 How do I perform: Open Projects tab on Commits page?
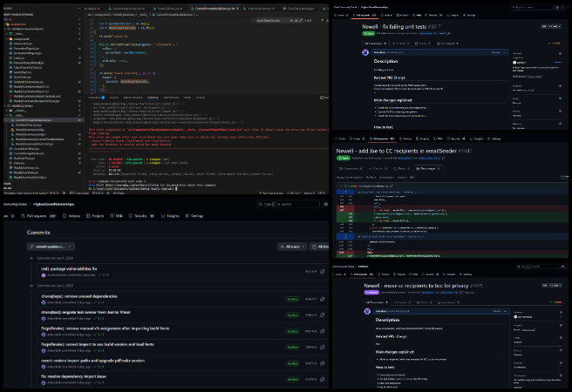pyautogui.click(x=95, y=216)
